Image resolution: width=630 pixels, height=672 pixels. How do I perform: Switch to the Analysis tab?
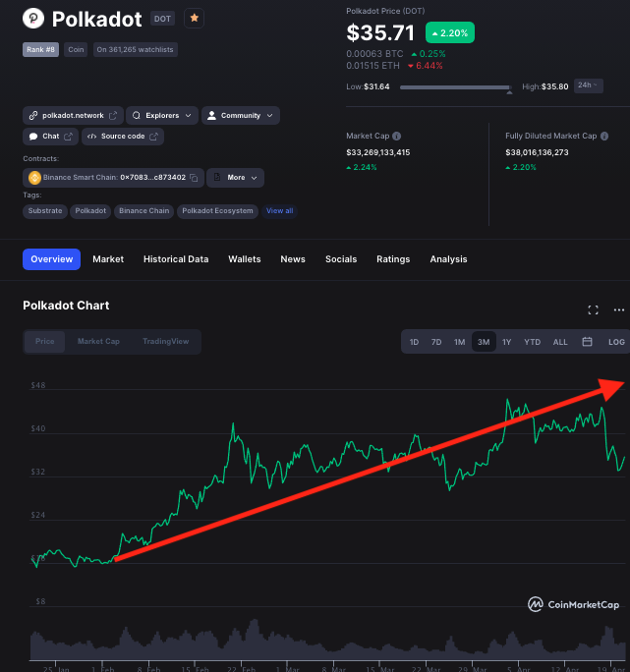point(448,259)
